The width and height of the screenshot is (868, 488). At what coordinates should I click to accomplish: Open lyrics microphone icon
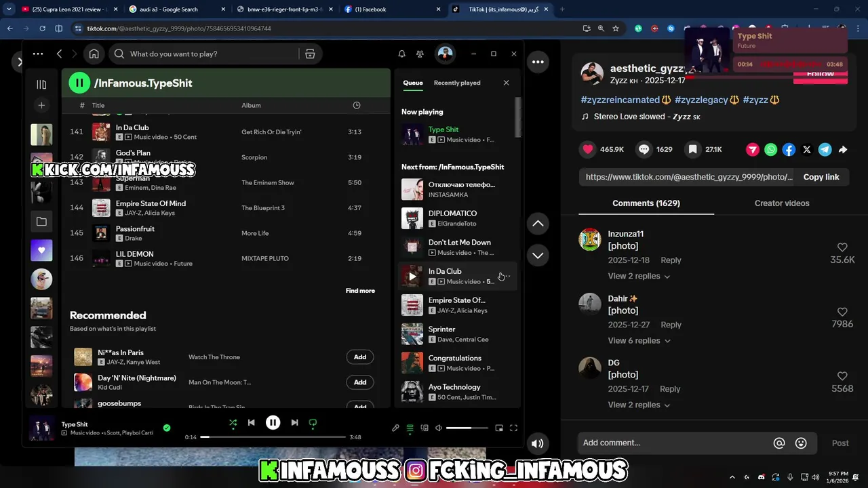point(395,428)
